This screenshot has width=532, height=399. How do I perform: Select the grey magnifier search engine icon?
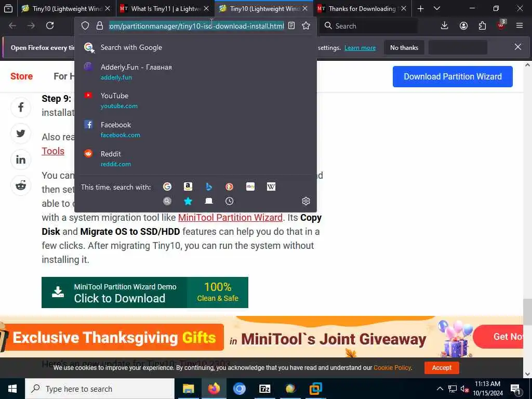(x=167, y=201)
